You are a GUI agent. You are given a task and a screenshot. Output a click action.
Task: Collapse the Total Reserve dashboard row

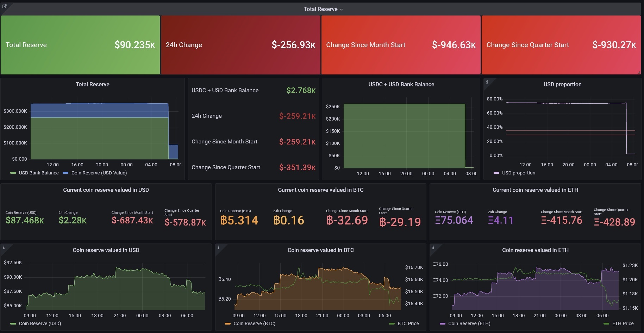pyautogui.click(x=323, y=9)
